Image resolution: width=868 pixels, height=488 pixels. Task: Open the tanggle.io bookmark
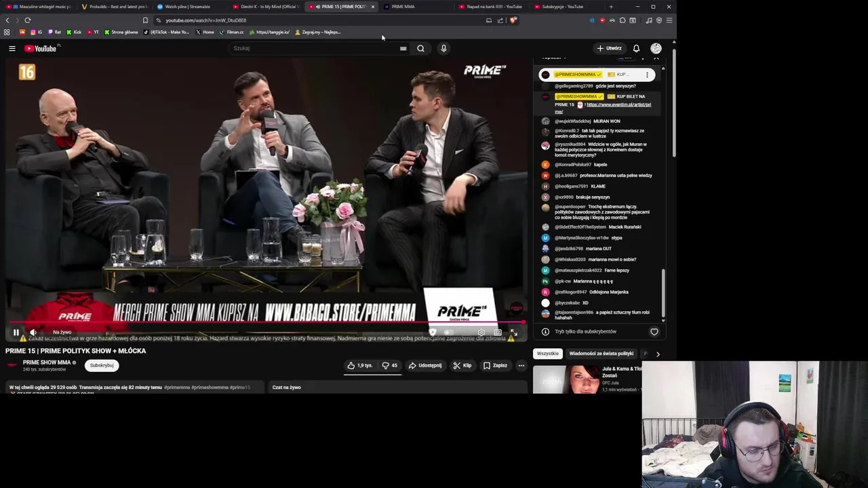270,32
